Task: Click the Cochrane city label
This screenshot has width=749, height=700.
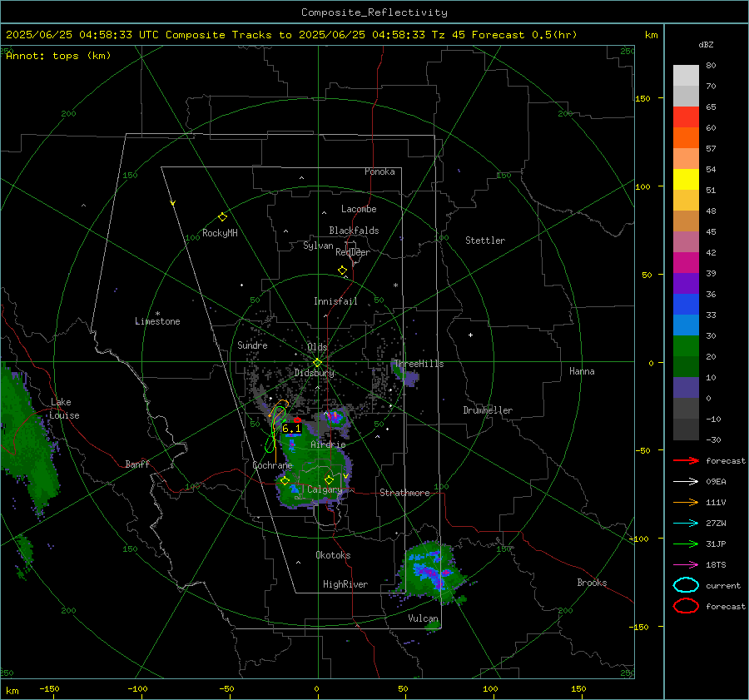Action: click(272, 465)
